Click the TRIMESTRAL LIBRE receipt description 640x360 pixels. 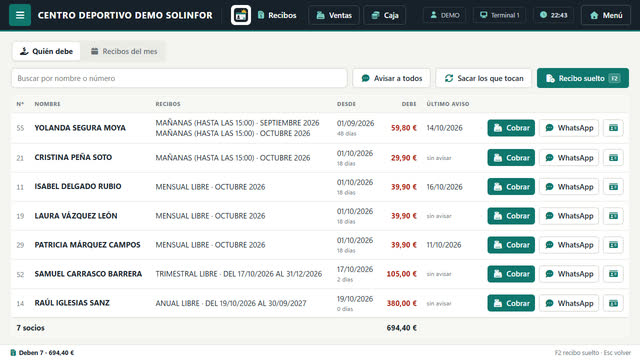[x=239, y=274]
